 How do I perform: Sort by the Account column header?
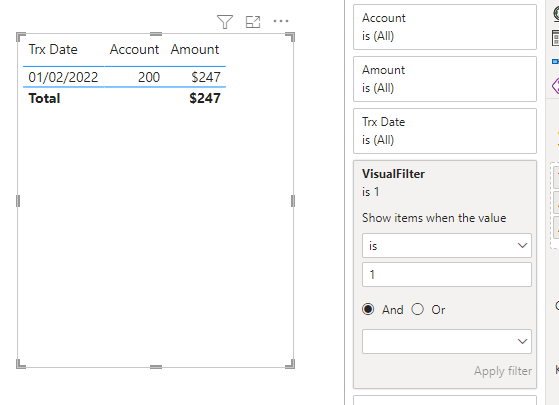coord(134,49)
